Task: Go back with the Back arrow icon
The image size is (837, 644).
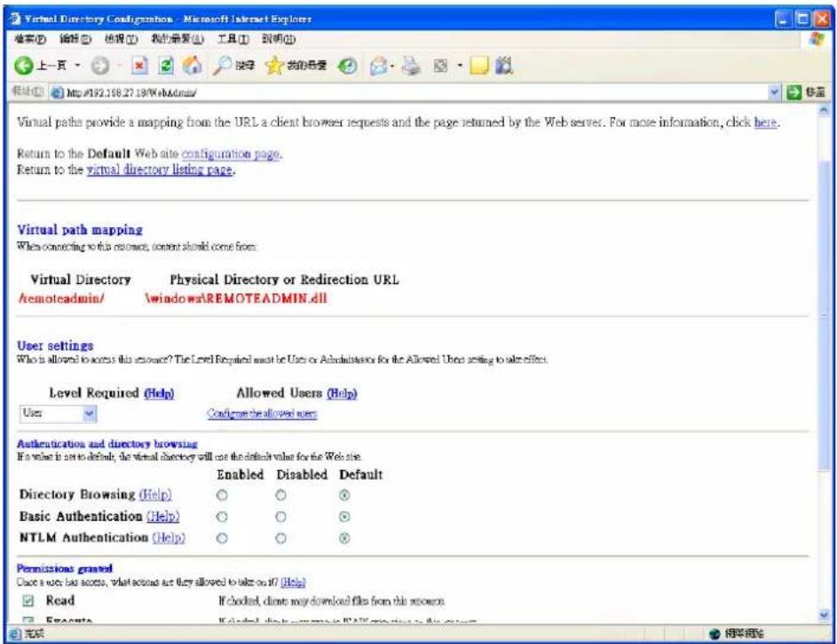Action: pyautogui.click(x=24, y=67)
